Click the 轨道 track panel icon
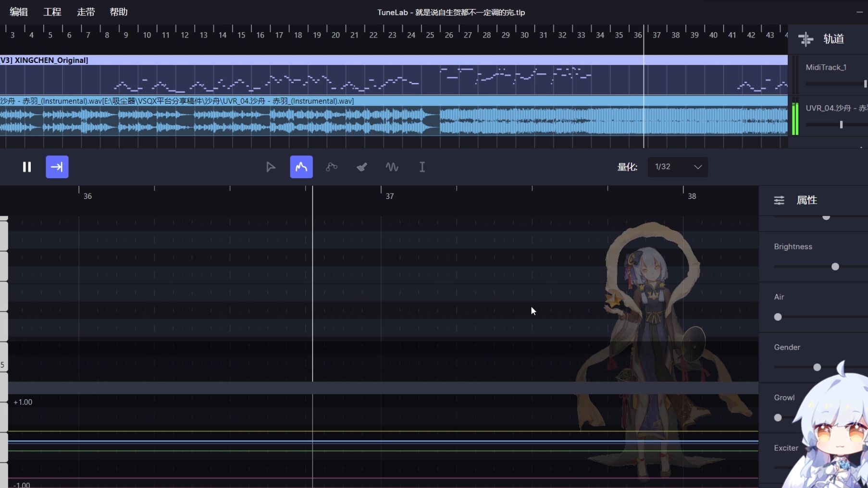The height and width of the screenshot is (488, 868). click(x=806, y=39)
